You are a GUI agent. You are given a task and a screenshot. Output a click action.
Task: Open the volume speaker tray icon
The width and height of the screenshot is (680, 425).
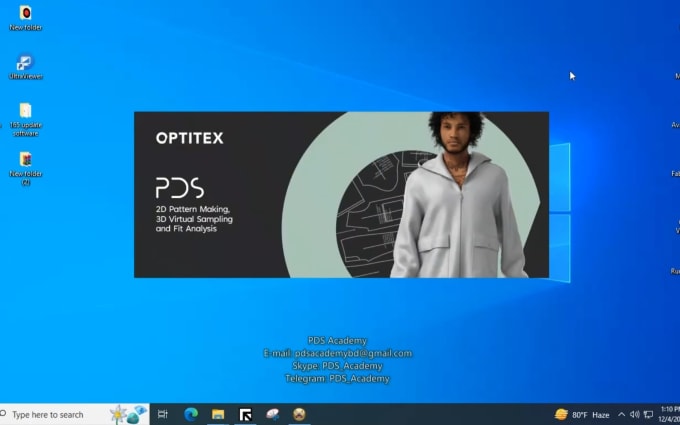(634, 415)
